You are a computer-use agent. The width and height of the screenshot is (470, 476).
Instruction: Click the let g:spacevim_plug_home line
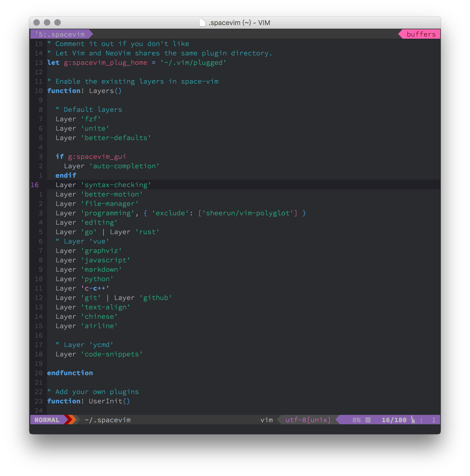point(137,62)
